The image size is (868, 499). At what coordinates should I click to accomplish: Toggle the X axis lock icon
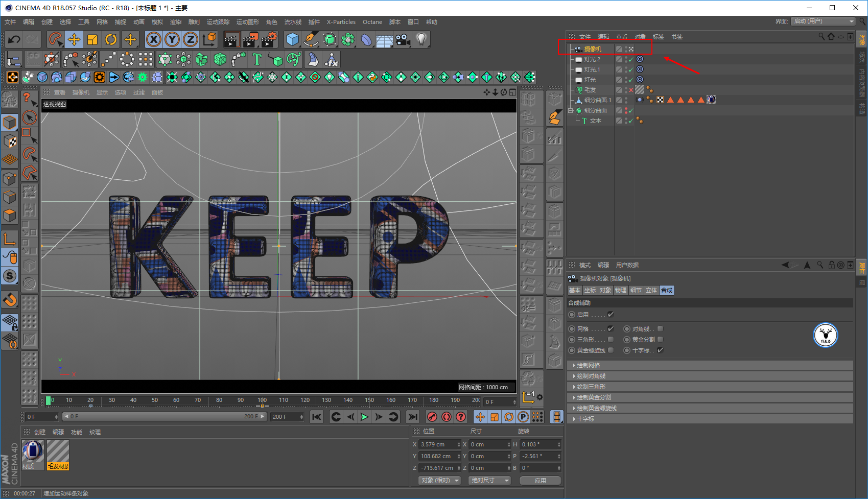[154, 39]
